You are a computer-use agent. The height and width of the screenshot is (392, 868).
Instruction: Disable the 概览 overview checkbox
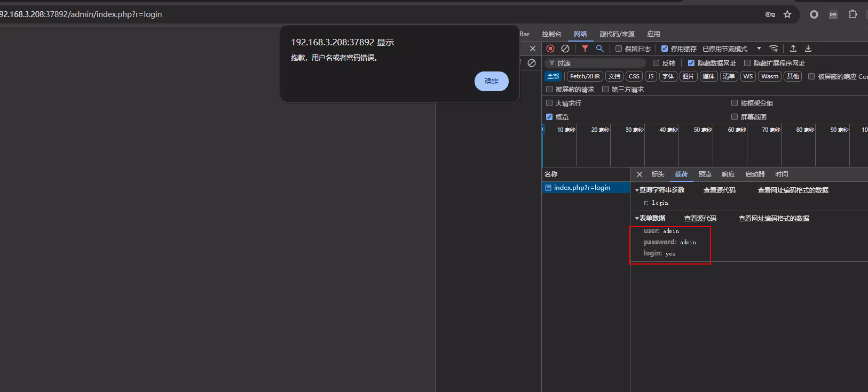(549, 117)
